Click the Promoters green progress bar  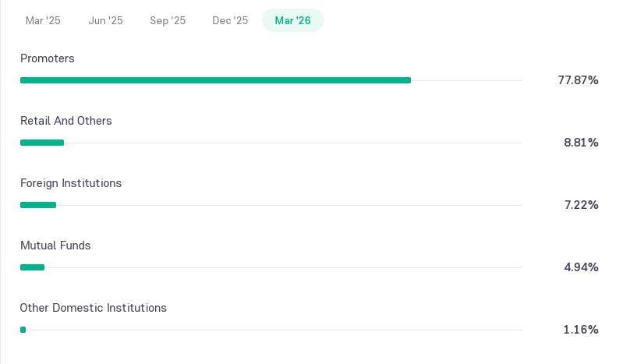click(215, 80)
